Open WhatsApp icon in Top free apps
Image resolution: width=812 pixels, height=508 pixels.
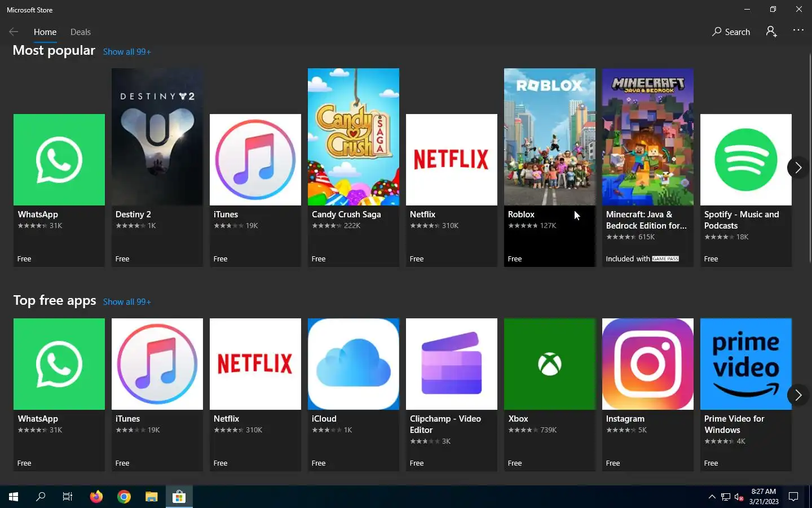pos(59,364)
